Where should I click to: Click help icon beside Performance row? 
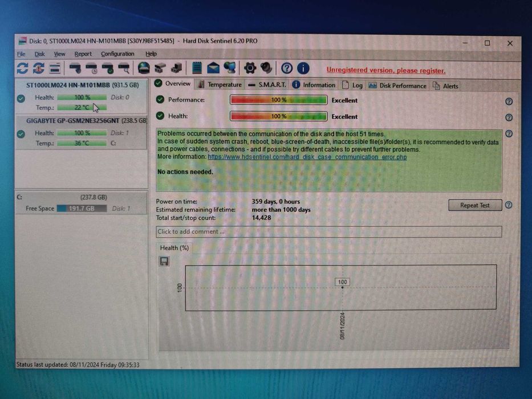pos(509,101)
